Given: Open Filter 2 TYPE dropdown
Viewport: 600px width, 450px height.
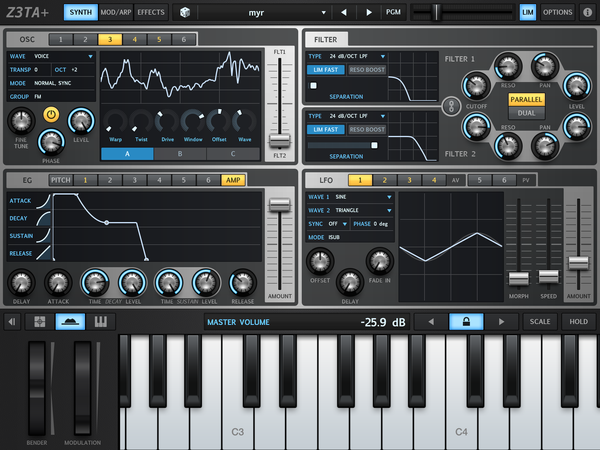Looking at the screenshot, I should click(x=346, y=116).
